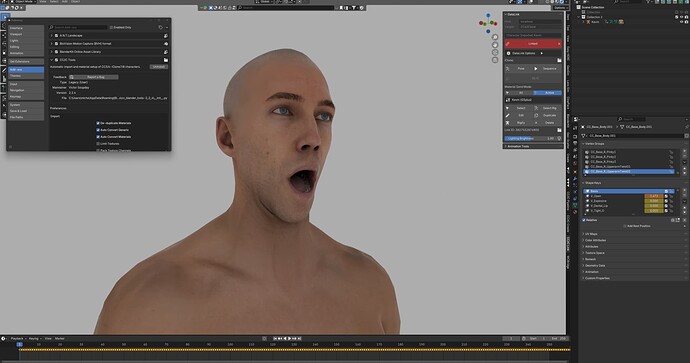Open the Interface preferences section
Screen dimensions: 690x363
pos(26,28)
